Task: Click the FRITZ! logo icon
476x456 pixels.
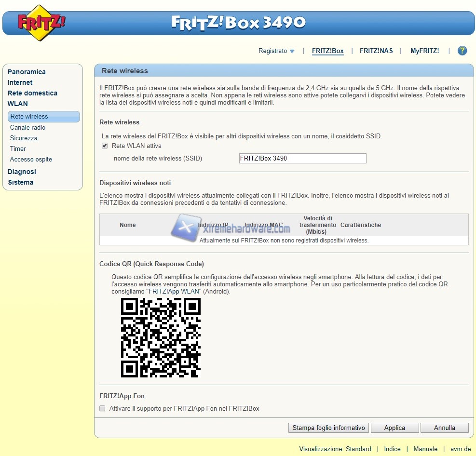Action: pos(41,22)
